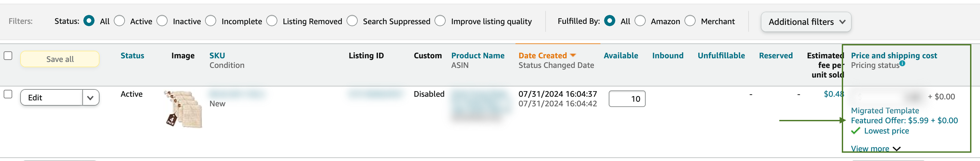Image resolution: width=980 pixels, height=161 pixels.
Task: Tick the select-all checkbox in header
Action: click(x=8, y=56)
